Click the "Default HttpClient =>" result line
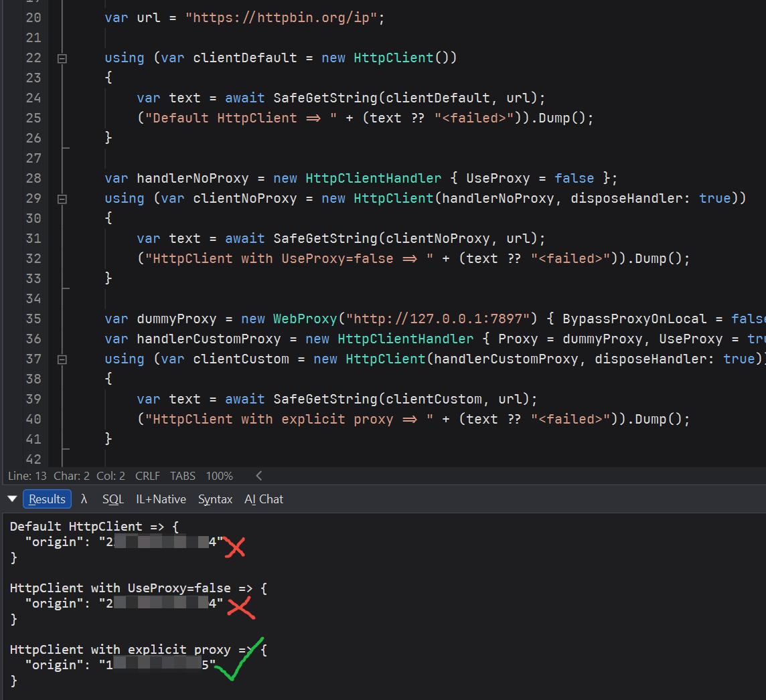 click(x=94, y=527)
